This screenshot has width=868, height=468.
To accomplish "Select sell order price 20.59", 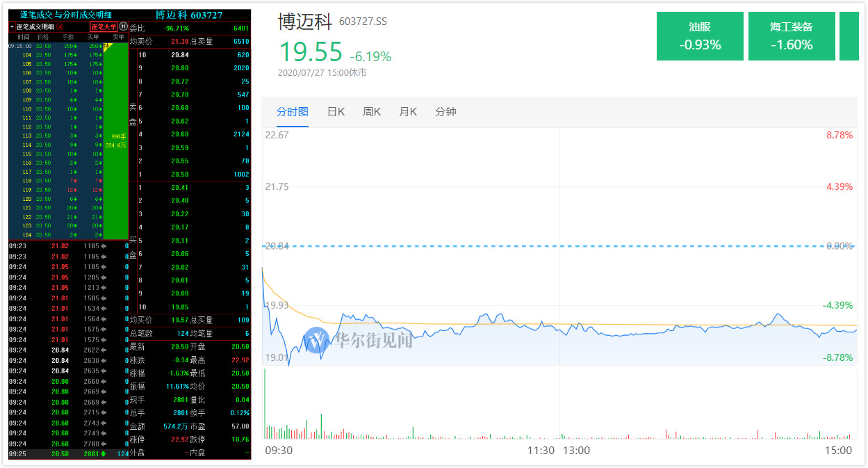I will [x=179, y=147].
